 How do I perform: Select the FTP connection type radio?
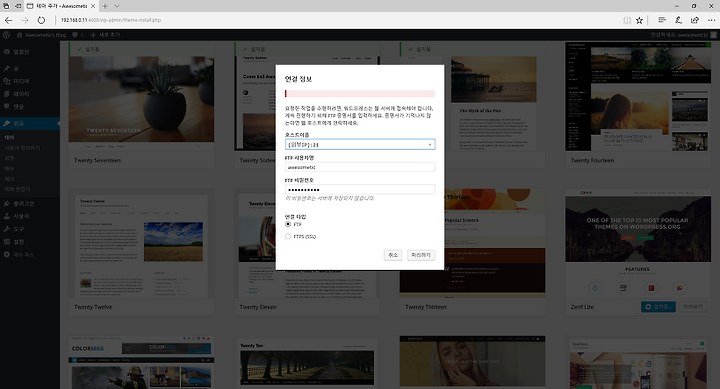(288, 224)
